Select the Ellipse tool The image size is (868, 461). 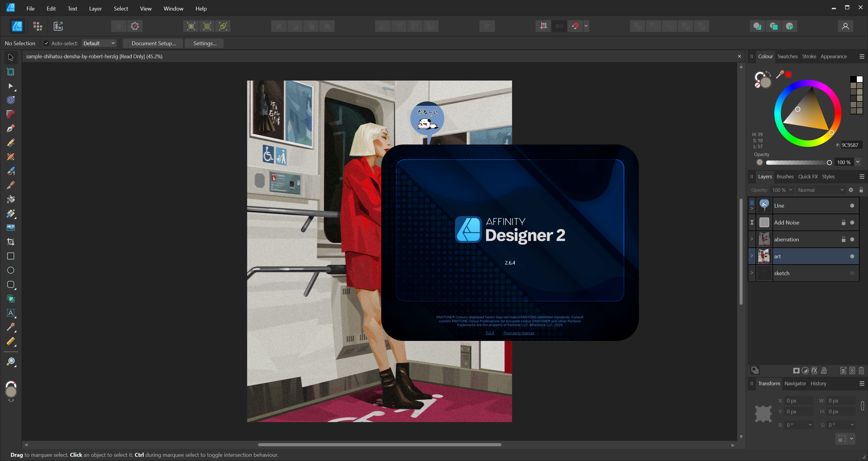pyautogui.click(x=11, y=270)
